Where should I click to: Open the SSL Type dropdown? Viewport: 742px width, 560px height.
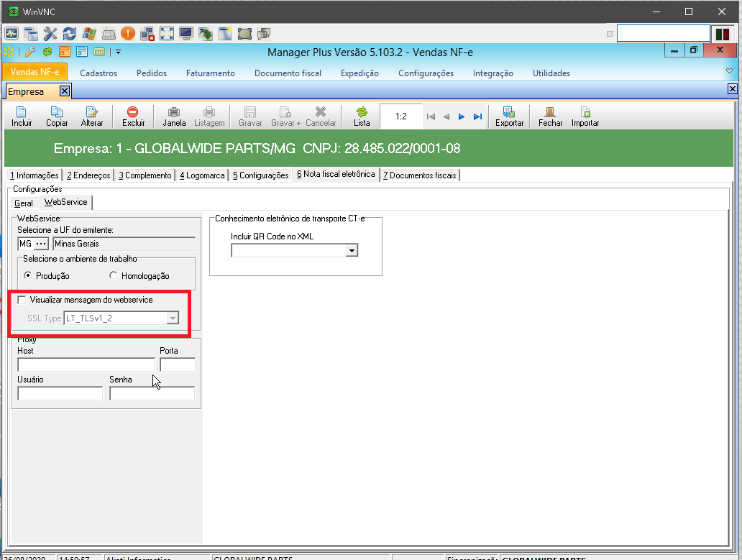172,318
